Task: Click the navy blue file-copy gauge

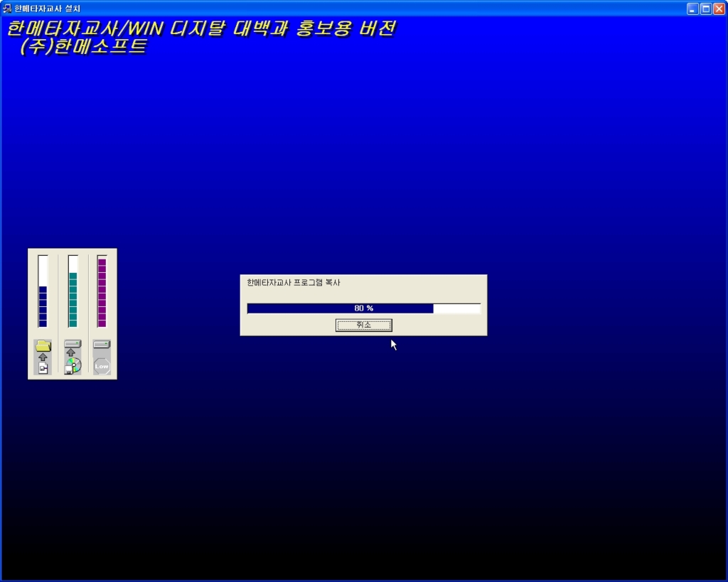Action: (43, 291)
